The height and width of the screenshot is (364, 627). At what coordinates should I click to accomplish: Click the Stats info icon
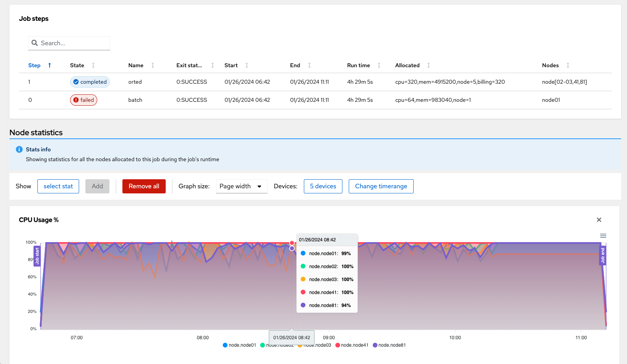(x=19, y=149)
